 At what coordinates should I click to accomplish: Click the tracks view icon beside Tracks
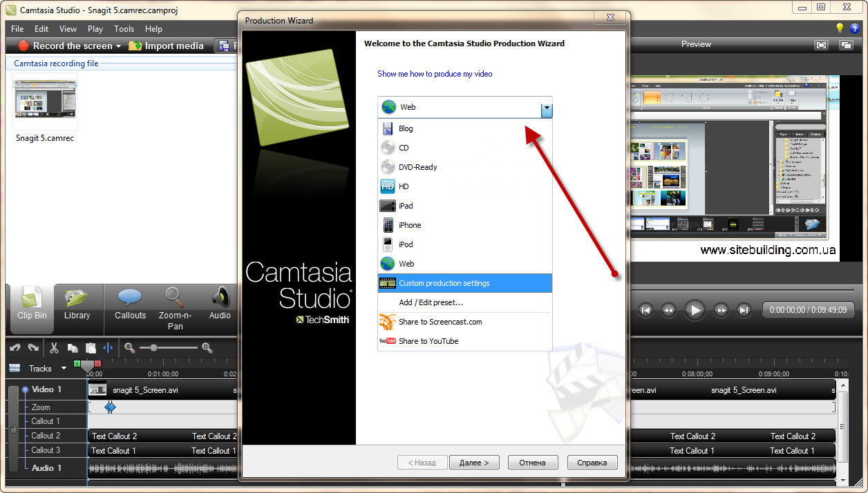tap(15, 368)
